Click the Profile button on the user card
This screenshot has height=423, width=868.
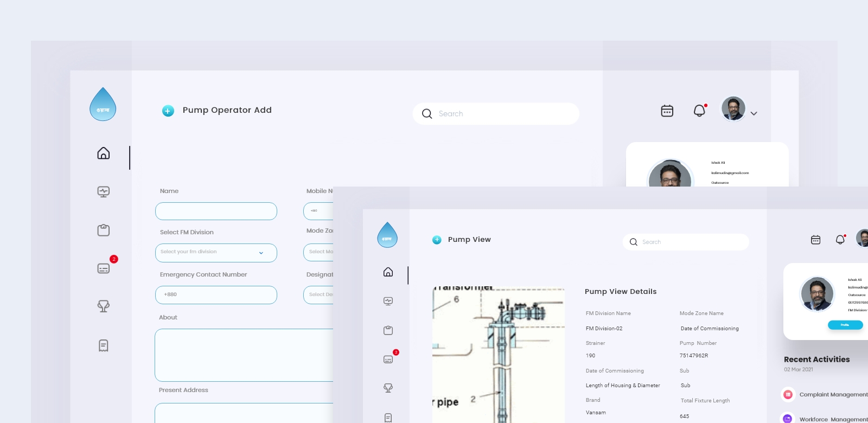845,325
